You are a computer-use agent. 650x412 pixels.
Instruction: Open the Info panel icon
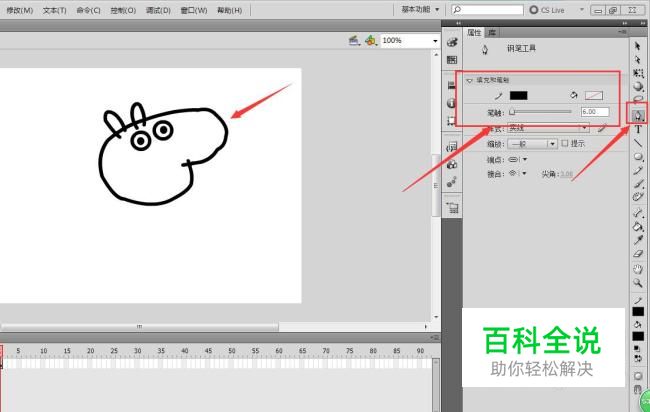tap(452, 103)
